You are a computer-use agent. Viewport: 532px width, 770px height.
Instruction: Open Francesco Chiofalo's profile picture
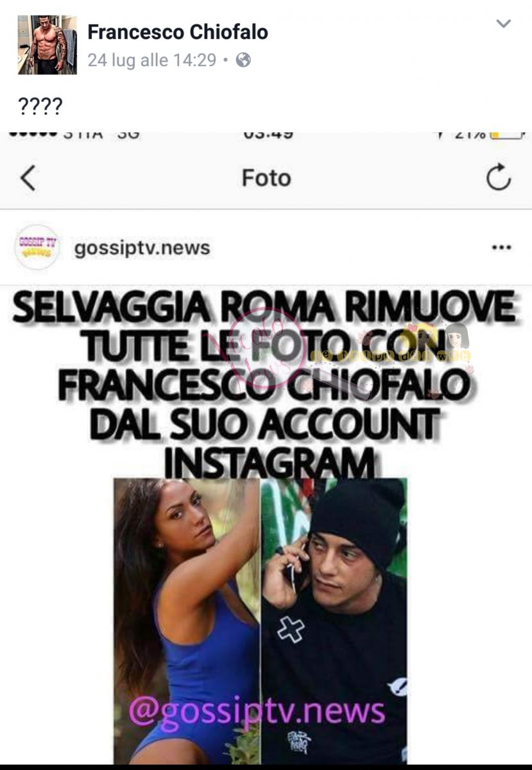(x=47, y=45)
